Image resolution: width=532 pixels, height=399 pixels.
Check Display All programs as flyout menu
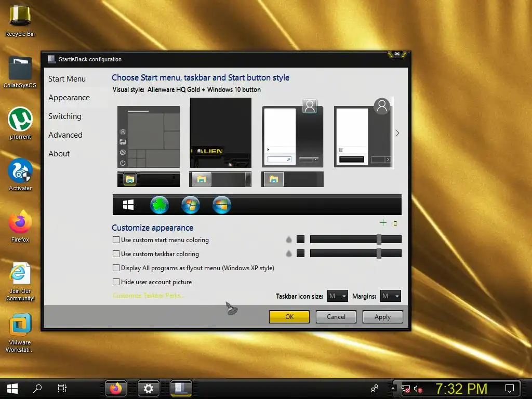tap(116, 268)
